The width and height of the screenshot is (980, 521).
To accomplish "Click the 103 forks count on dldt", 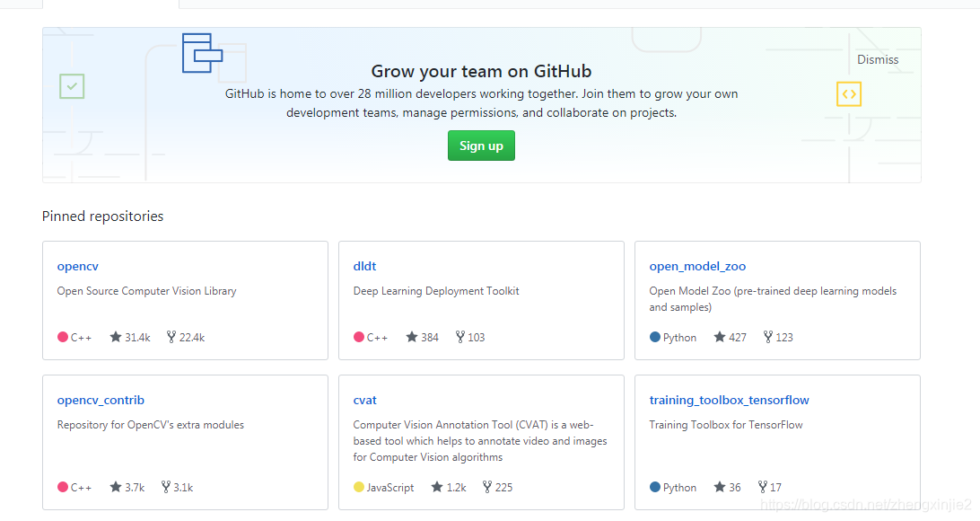I will click(x=477, y=338).
